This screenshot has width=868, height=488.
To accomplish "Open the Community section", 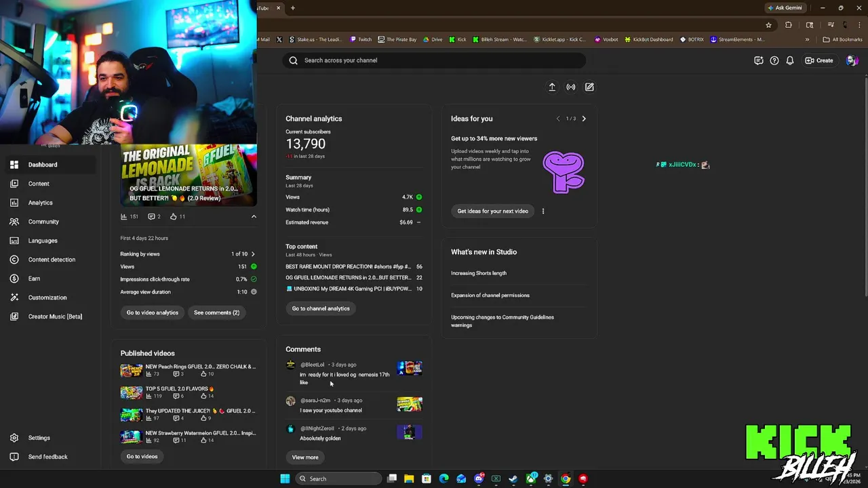I will (x=47, y=222).
